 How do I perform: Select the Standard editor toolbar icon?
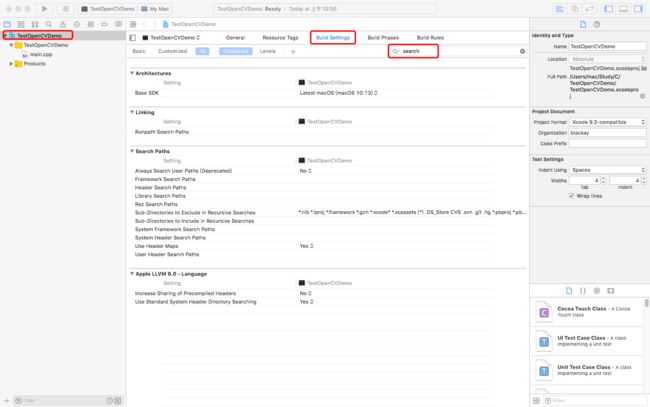560,9
